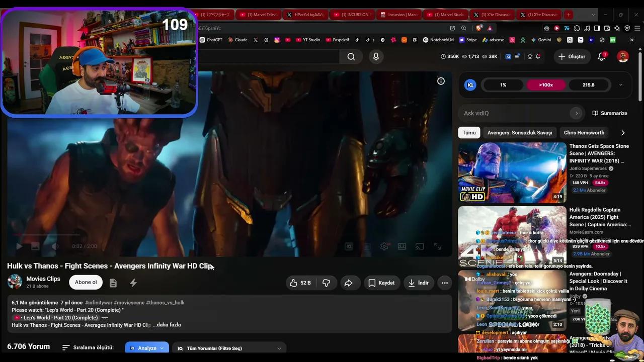Image resolution: width=644 pixels, height=362 pixels.
Task: Open Brave Shields lion icon
Action: point(478,28)
